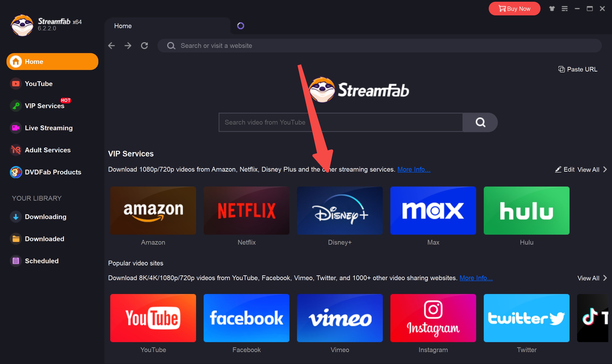
Task: Select the Home tab
Action: click(167, 26)
